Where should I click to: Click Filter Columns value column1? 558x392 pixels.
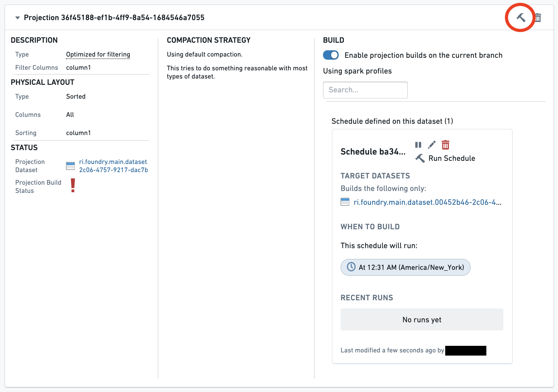point(78,68)
